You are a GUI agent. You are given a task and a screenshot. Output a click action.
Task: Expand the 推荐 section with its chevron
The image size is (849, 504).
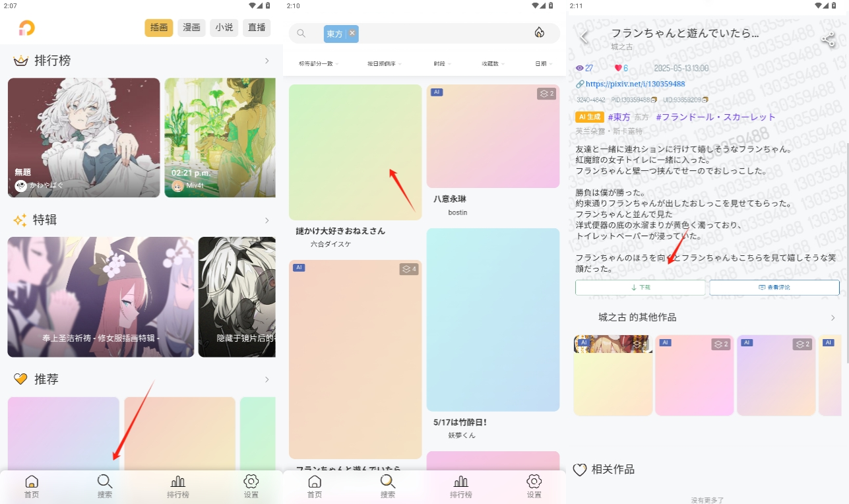click(x=267, y=379)
